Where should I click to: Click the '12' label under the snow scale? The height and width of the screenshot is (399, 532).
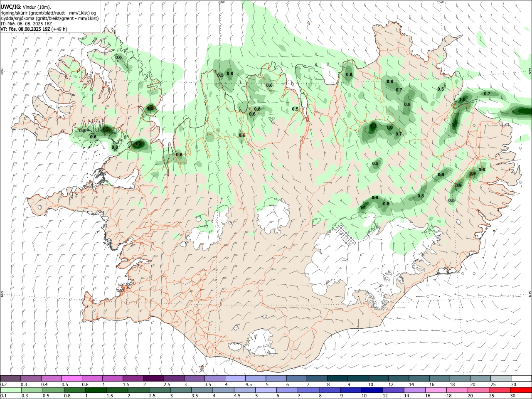coord(391,384)
